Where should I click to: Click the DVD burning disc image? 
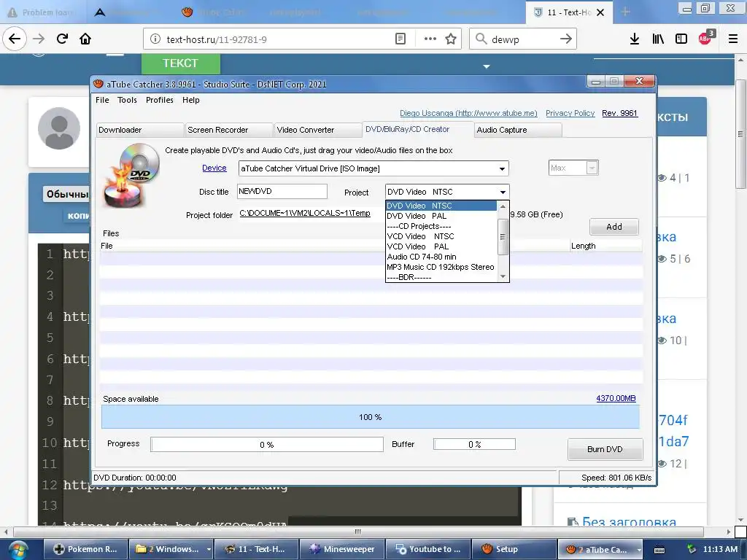click(x=131, y=175)
